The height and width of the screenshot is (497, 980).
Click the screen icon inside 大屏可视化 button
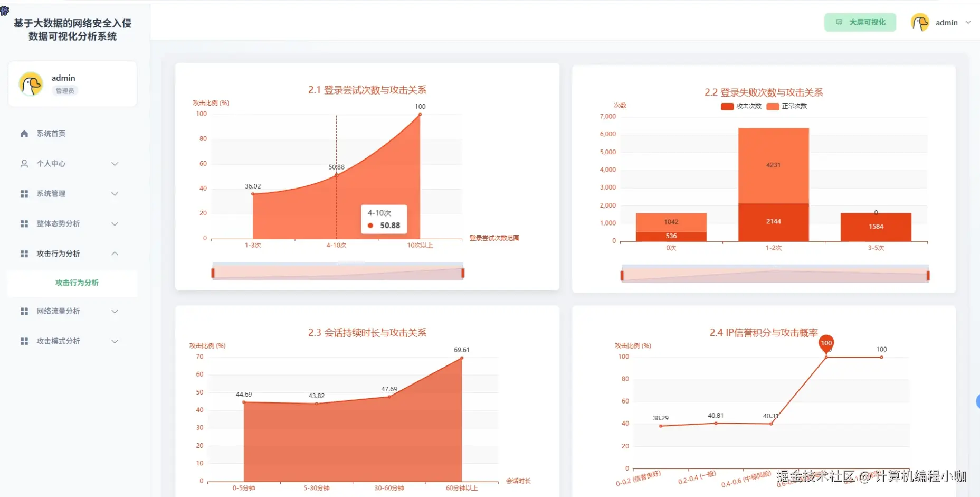pos(840,23)
